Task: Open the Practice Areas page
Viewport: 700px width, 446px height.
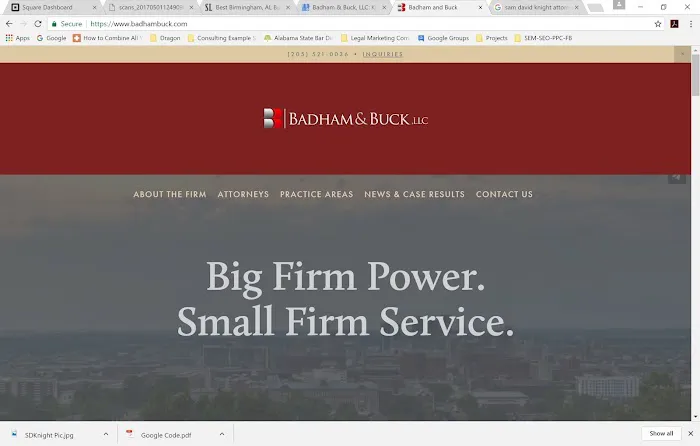Action: point(317,194)
